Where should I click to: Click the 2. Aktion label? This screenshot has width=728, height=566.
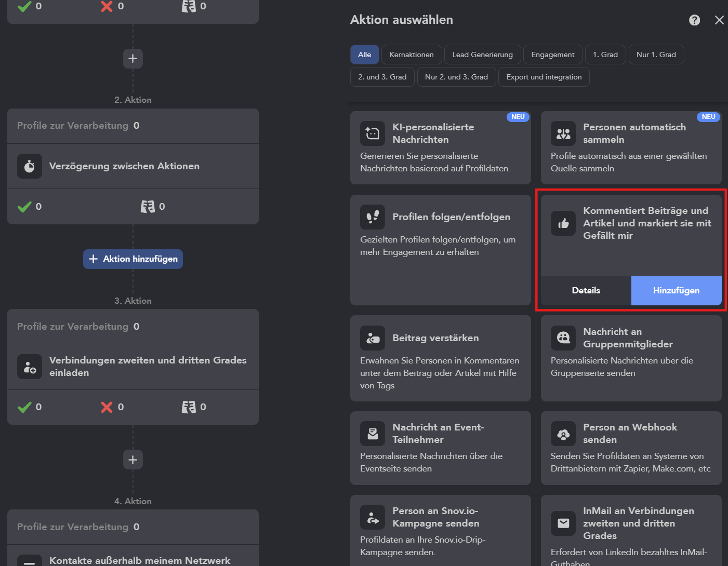pyautogui.click(x=133, y=100)
